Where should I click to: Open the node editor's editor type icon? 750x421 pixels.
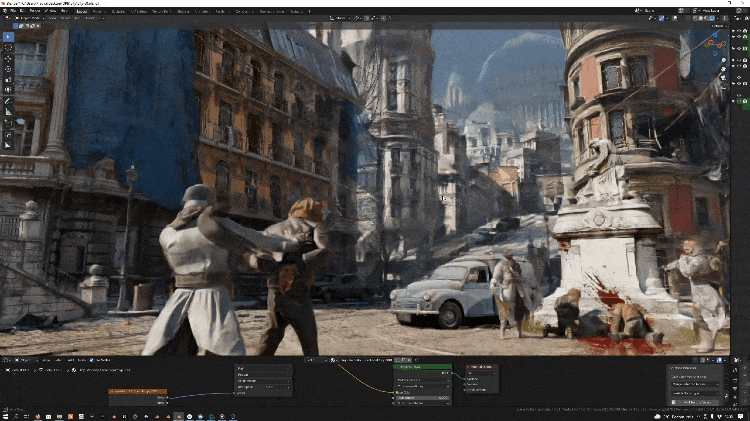7,360
